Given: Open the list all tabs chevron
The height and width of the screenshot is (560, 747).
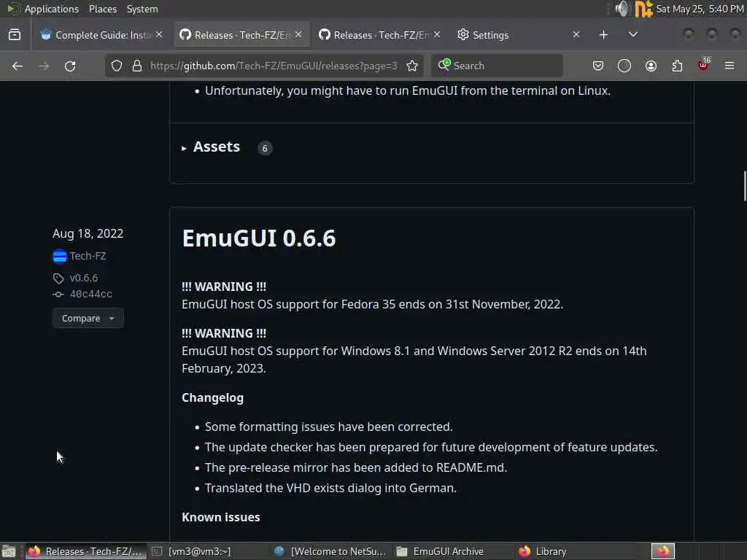Looking at the screenshot, I should point(632,35).
